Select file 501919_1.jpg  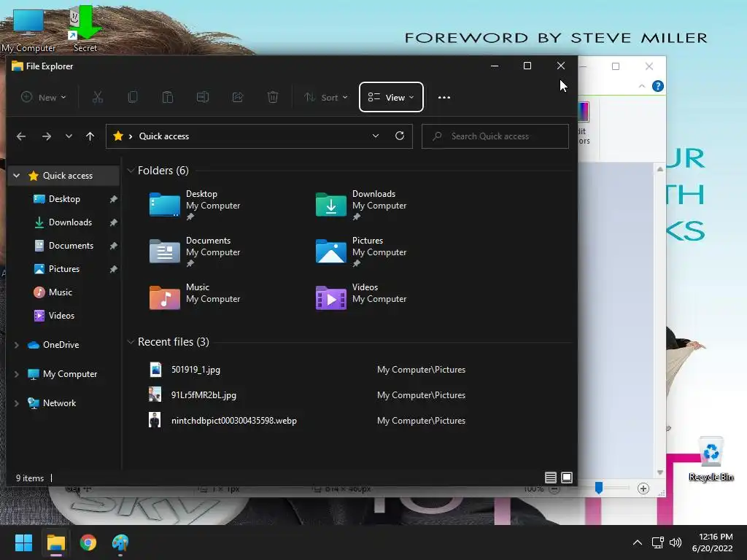pyautogui.click(x=196, y=370)
